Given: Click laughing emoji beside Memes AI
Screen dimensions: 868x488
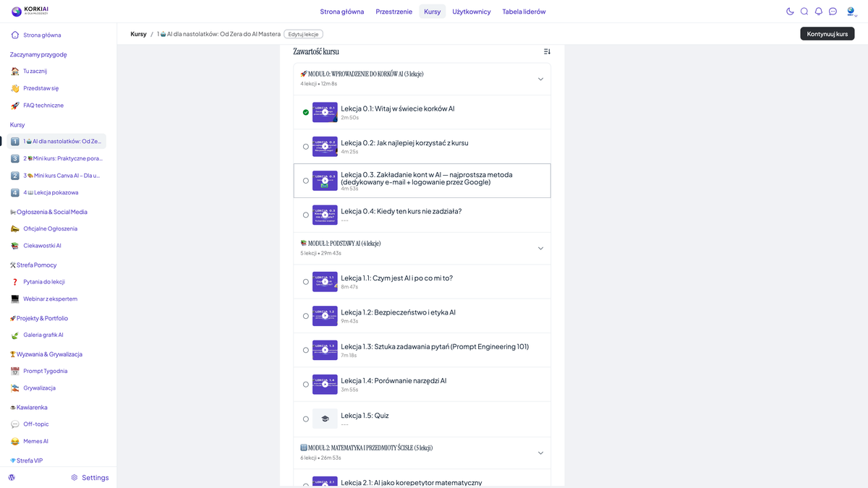Looking at the screenshot, I should pyautogui.click(x=15, y=441).
